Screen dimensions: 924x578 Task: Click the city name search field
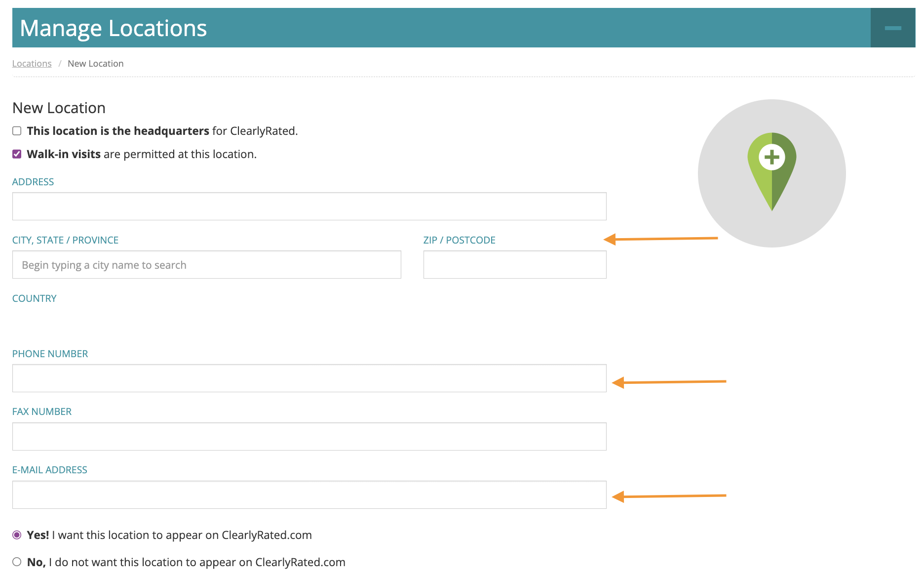206,264
